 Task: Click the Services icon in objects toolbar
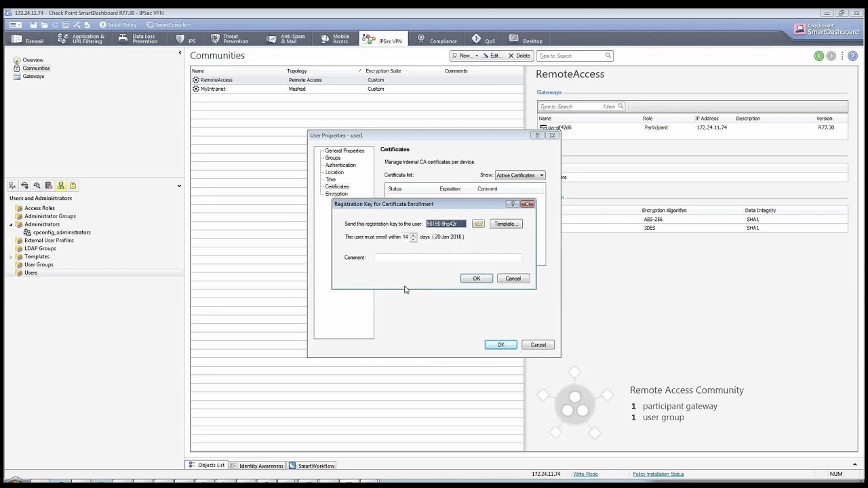click(24, 186)
